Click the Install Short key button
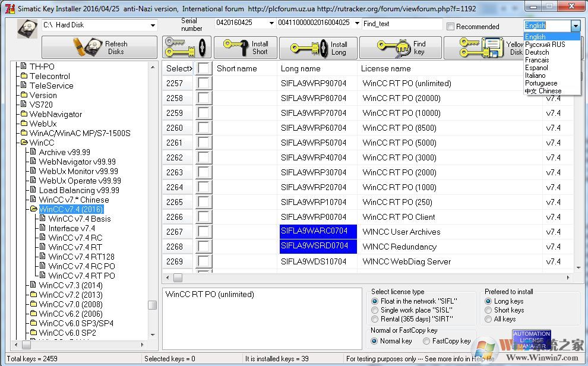 click(x=245, y=48)
